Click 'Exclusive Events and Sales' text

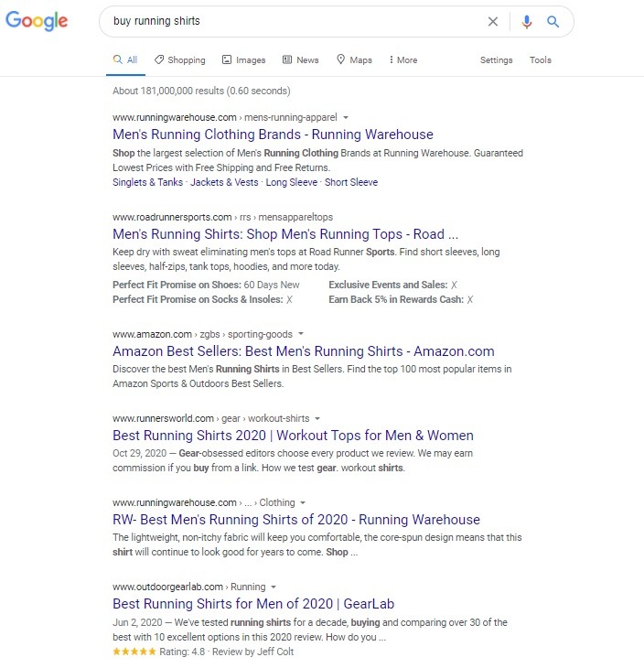[388, 285]
